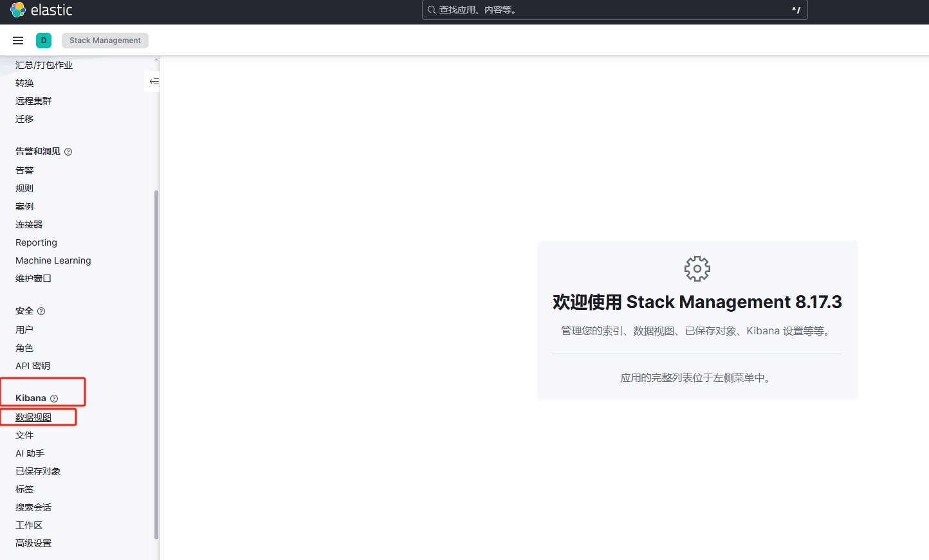This screenshot has width=929, height=560.
Task: Click the 应用的完整列表位于左侧菜单中 text
Action: point(697,378)
